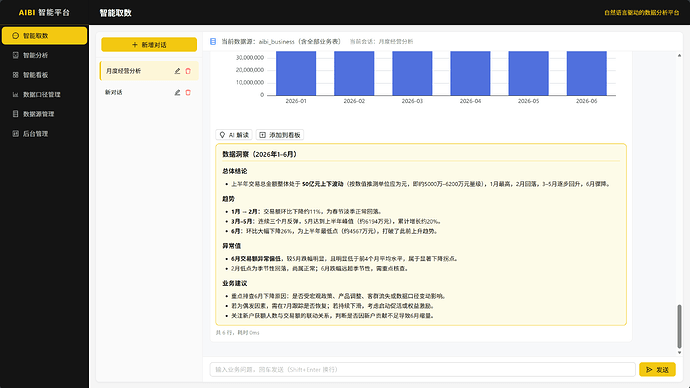Delete the 新对话 conversation

pos(188,92)
